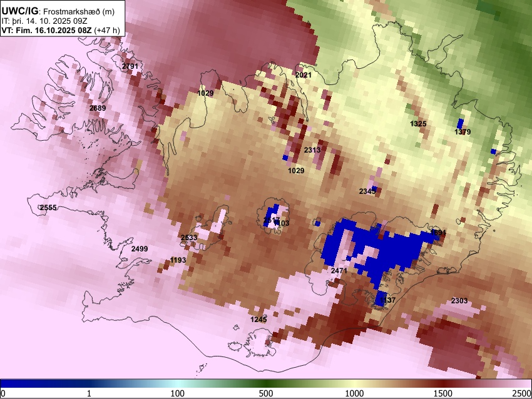Click the '0' tick on color scale
The height and width of the screenshot is (399, 532).
(3, 393)
